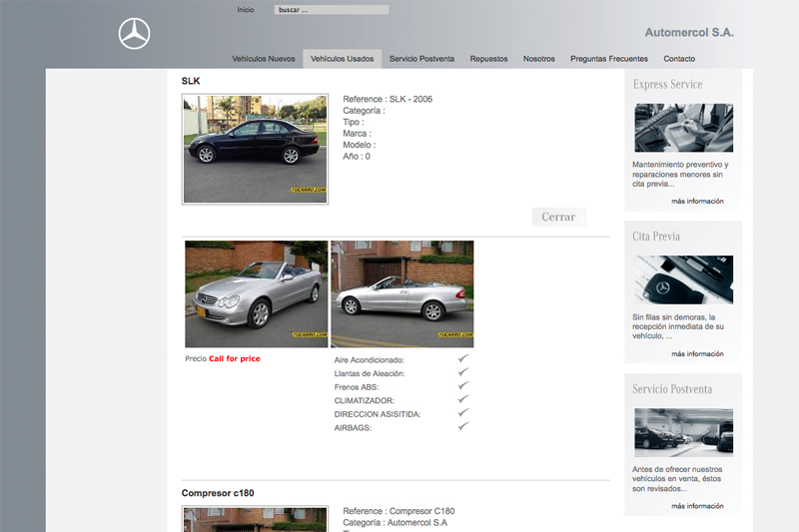The height and width of the screenshot is (532, 799).
Task: Go to Servicio Postventa menu item
Action: click(x=421, y=59)
